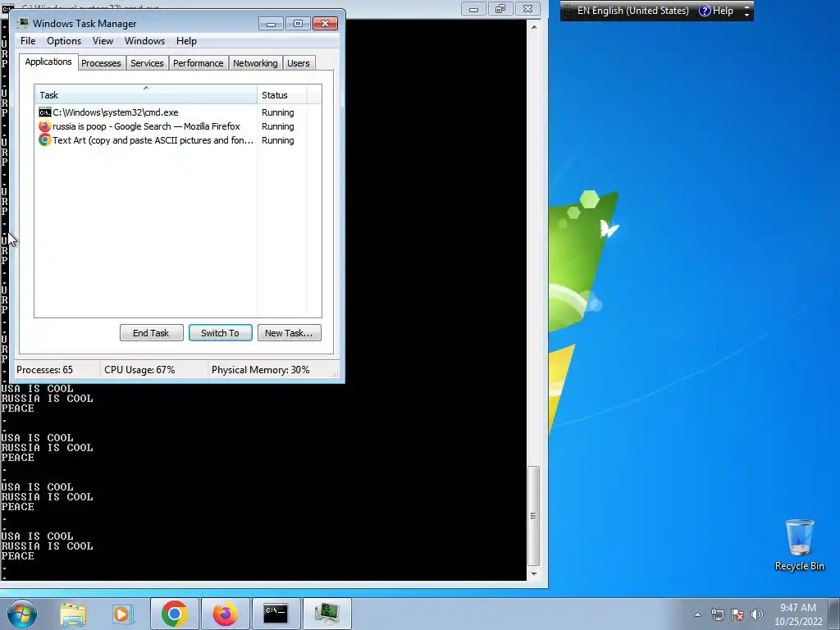Switch to the Command Prompt taskbar button

pos(276,614)
